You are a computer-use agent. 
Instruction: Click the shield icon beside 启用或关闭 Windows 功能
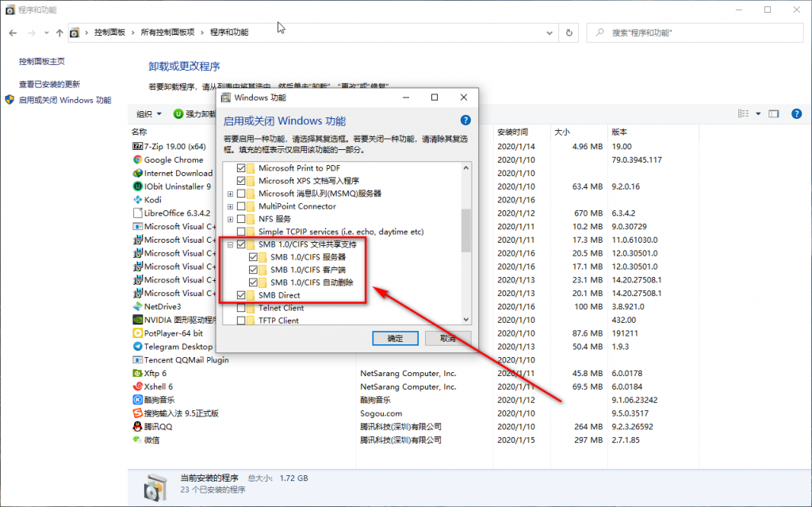point(10,99)
